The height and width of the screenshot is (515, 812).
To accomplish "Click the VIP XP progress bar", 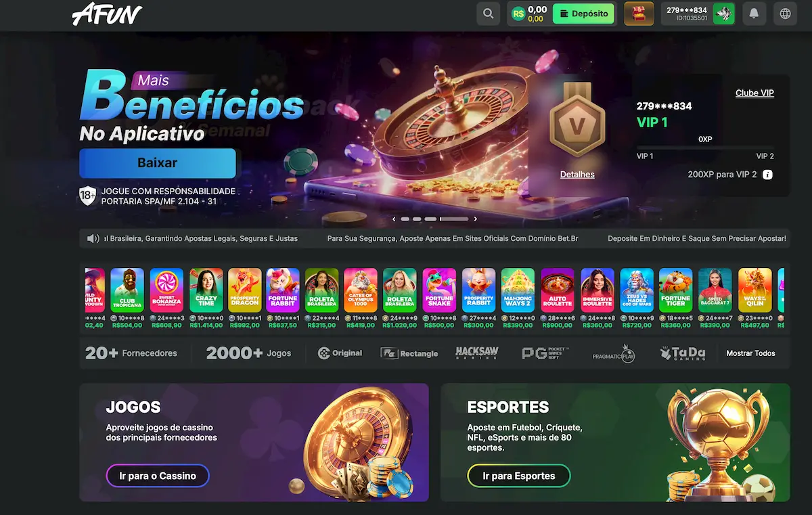I will point(705,148).
